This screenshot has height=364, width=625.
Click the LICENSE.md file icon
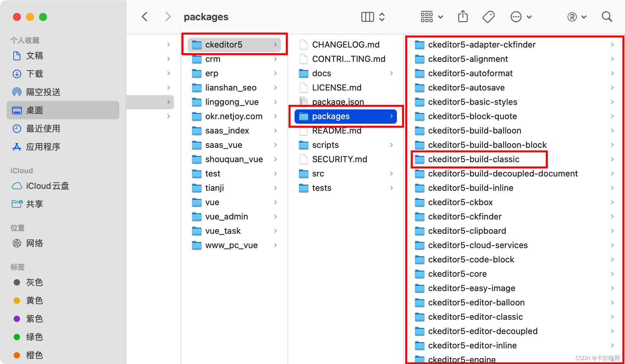303,88
